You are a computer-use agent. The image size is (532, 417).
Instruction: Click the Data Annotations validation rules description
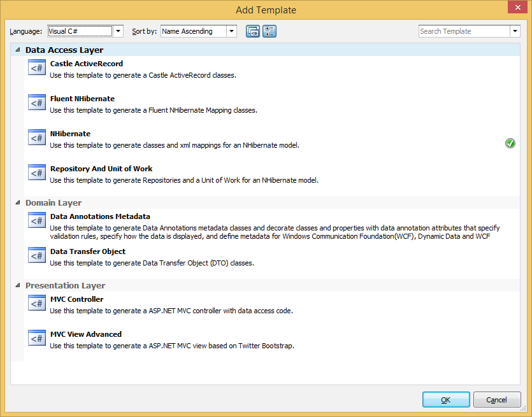click(275, 232)
